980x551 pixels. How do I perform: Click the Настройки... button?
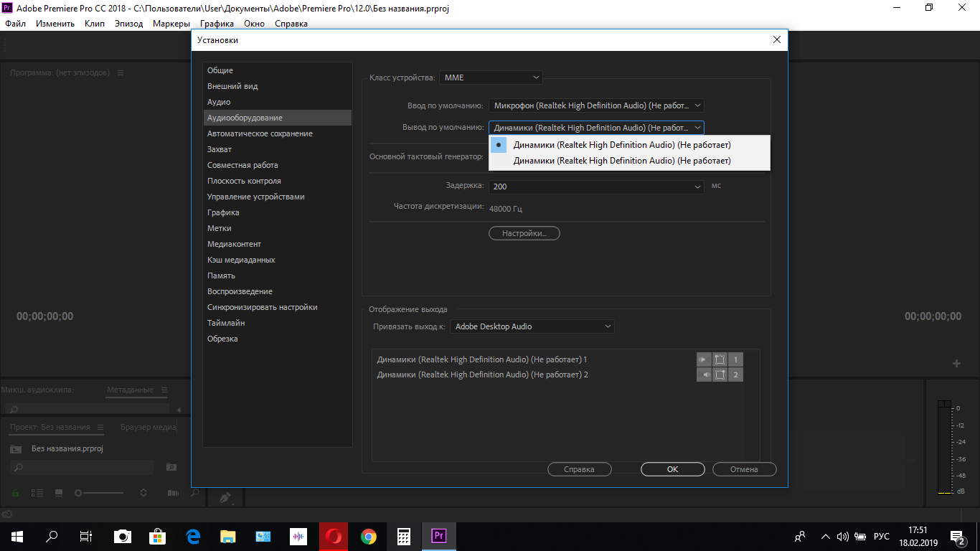point(524,233)
